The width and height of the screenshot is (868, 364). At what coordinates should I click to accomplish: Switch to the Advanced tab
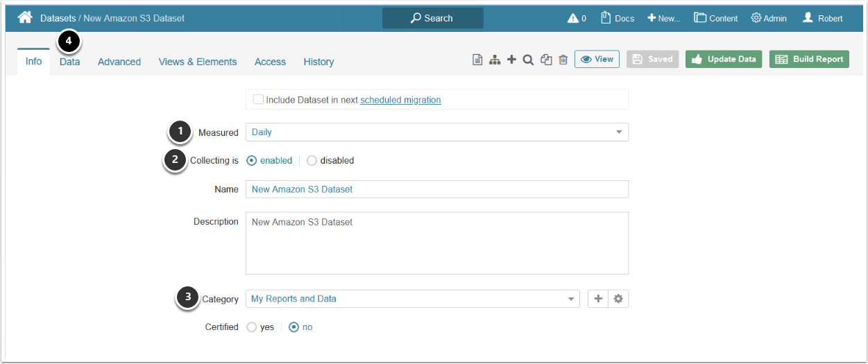(x=119, y=62)
